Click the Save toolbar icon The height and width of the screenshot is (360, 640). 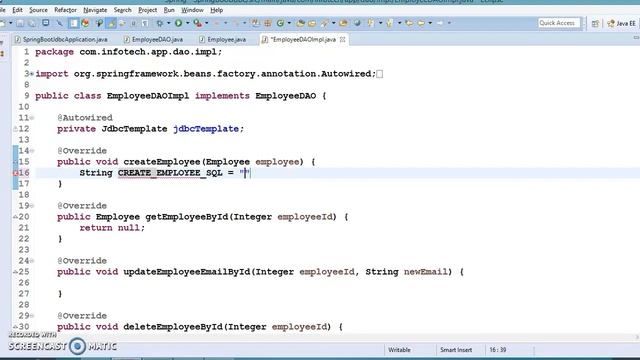pyautogui.click(x=20, y=23)
